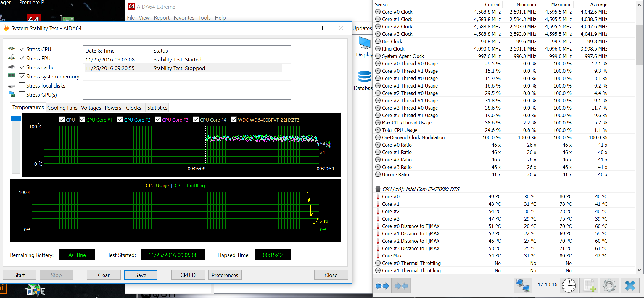Select the Core #1 Thermal Throttling row
The image size is (644, 298).
click(491, 271)
